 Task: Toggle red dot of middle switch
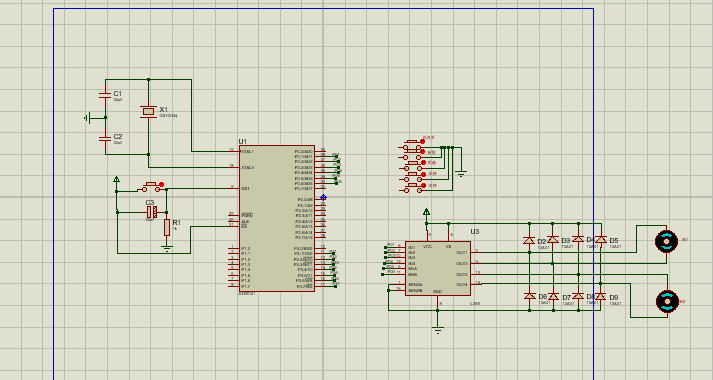coord(423,163)
